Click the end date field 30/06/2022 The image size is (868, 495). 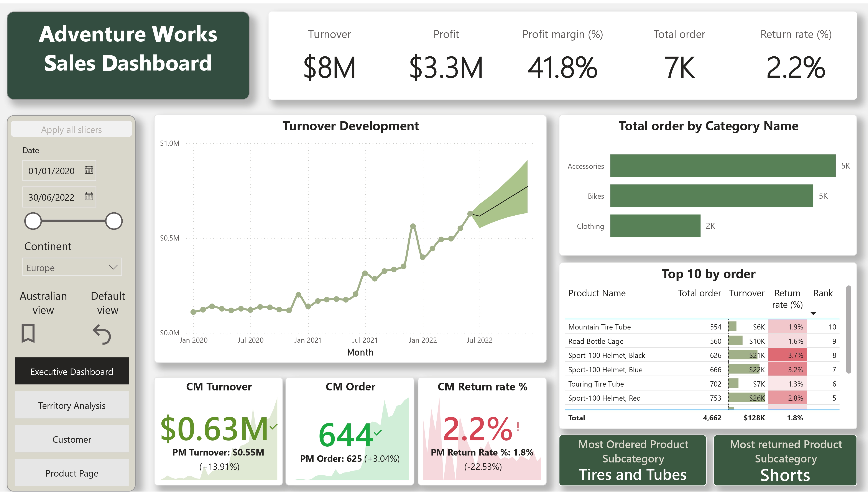click(x=59, y=197)
